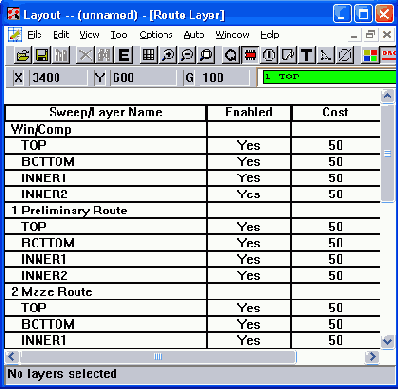Open the Help menu

click(269, 35)
